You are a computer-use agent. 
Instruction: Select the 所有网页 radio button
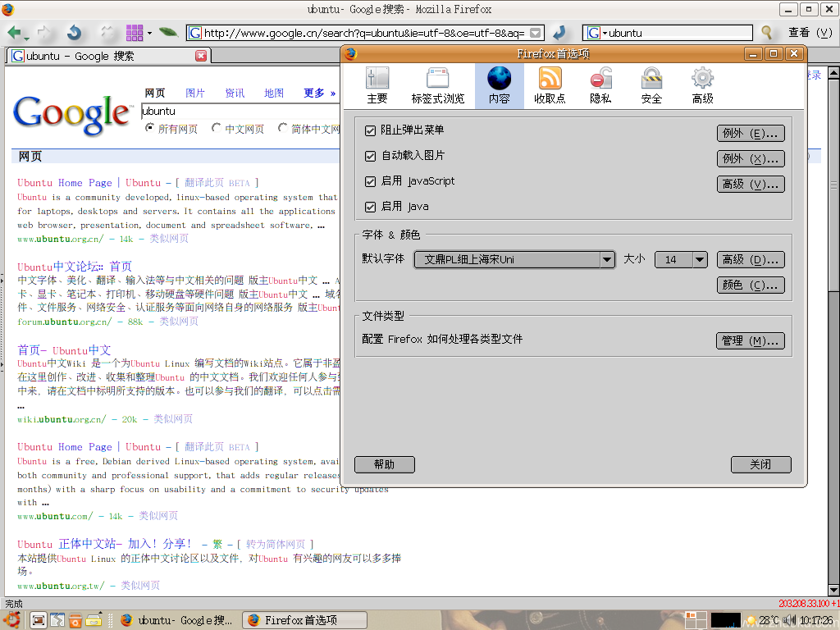[149, 128]
